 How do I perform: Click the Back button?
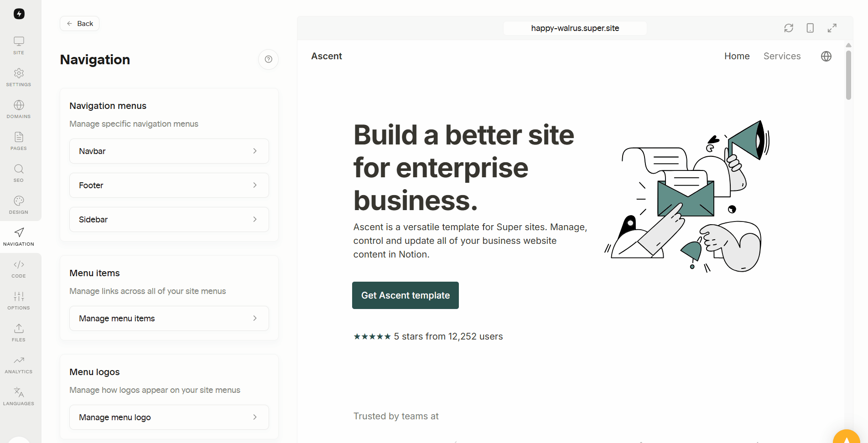(80, 23)
